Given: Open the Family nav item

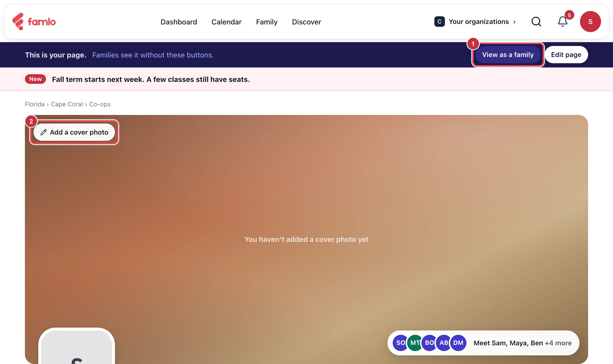Looking at the screenshot, I should pyautogui.click(x=267, y=22).
